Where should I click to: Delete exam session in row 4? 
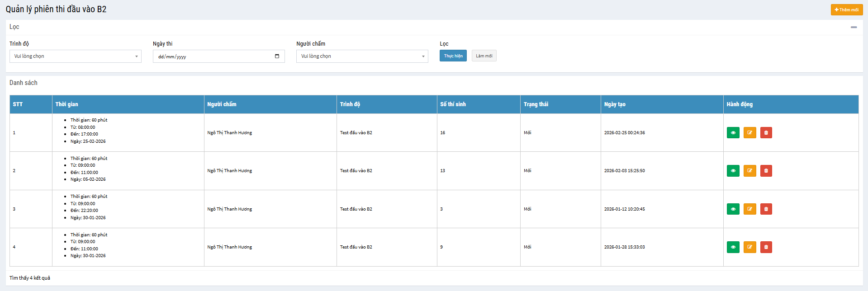tap(766, 247)
